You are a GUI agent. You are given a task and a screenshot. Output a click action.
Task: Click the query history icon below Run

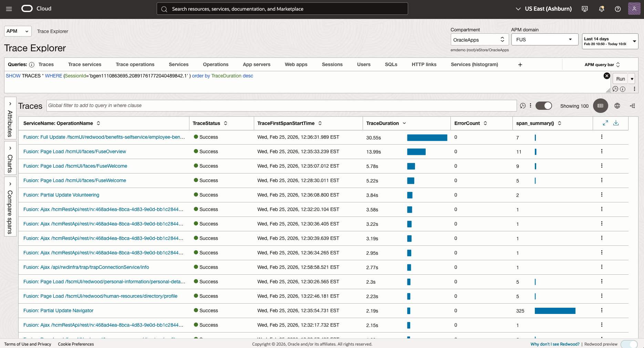[x=616, y=89]
